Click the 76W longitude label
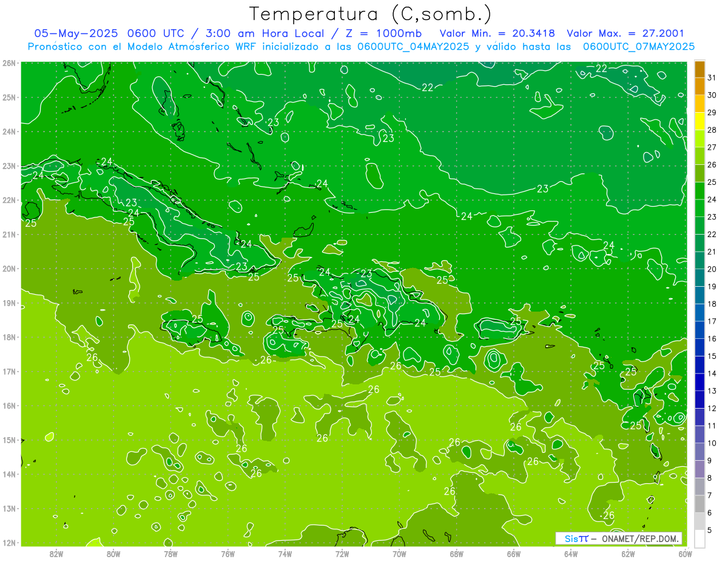The height and width of the screenshot is (562, 728). [x=227, y=554]
